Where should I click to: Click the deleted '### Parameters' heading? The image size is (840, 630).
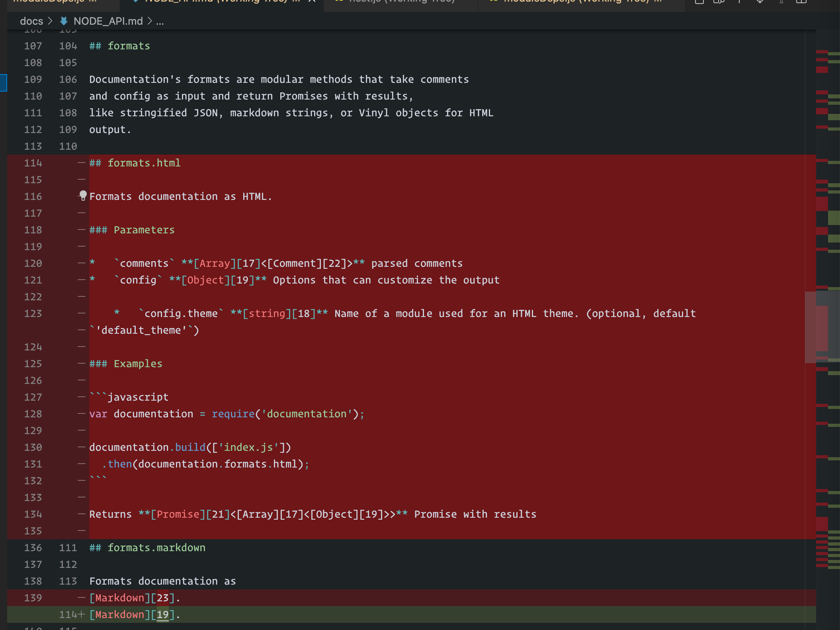132,230
